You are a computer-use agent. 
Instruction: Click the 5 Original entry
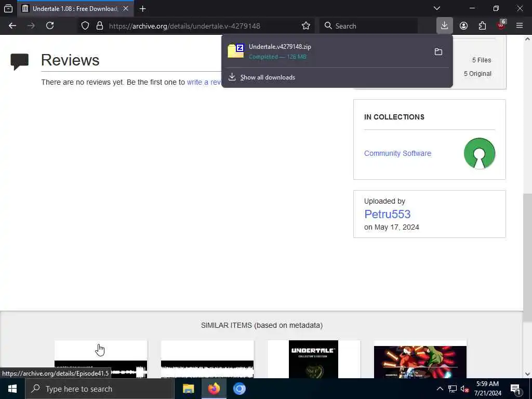click(x=477, y=74)
